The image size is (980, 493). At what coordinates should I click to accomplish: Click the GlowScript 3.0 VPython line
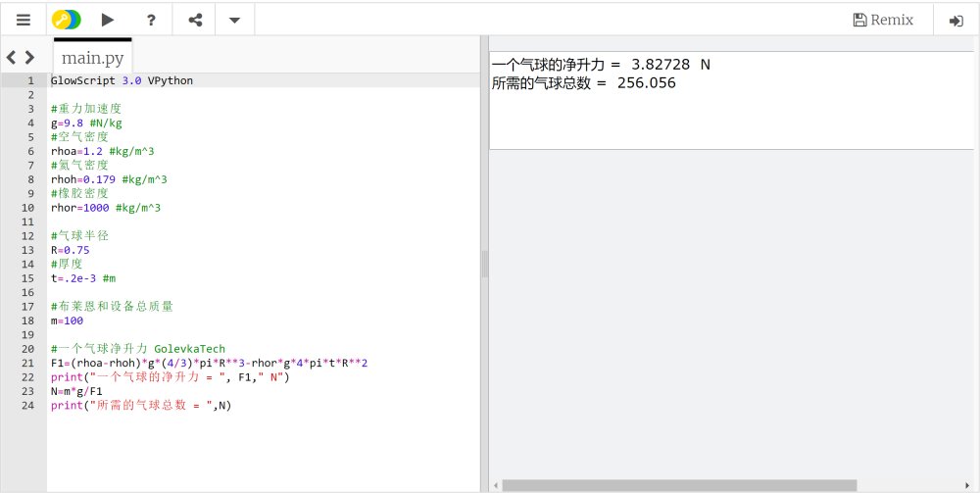122,80
